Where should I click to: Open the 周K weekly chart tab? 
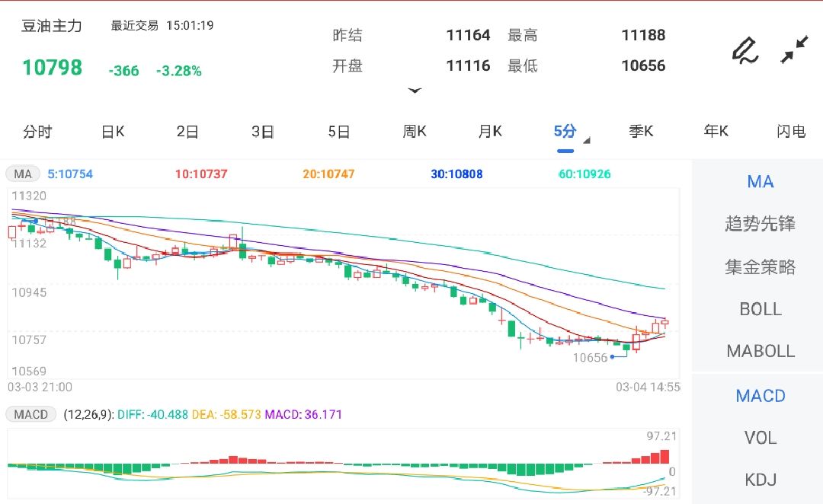click(414, 131)
